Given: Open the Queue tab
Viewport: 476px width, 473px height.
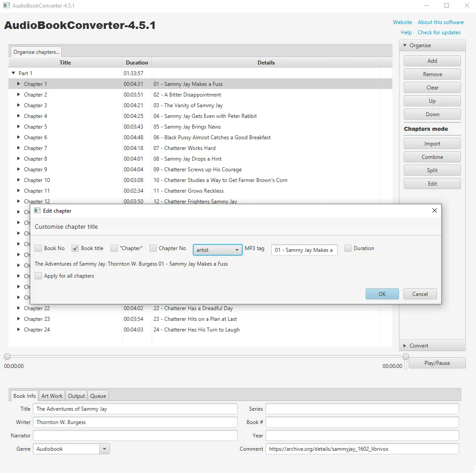Looking at the screenshot, I should [x=98, y=395].
